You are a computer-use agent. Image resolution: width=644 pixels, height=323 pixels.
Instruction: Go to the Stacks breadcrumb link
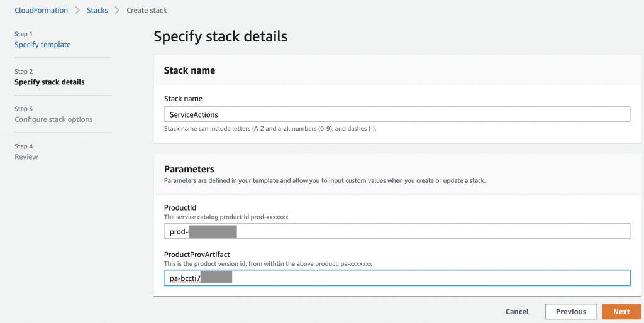(x=97, y=10)
